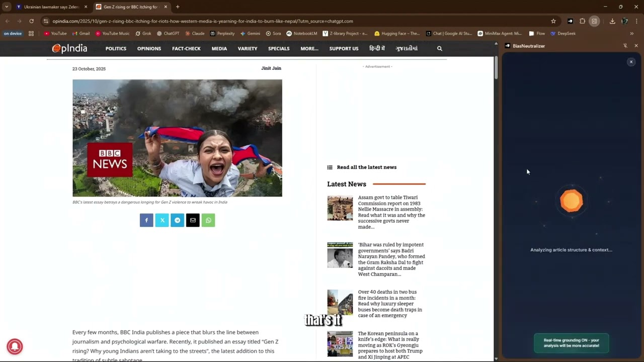This screenshot has width=644, height=362.
Task: Share the article on WhatsApp
Action: coord(208,220)
